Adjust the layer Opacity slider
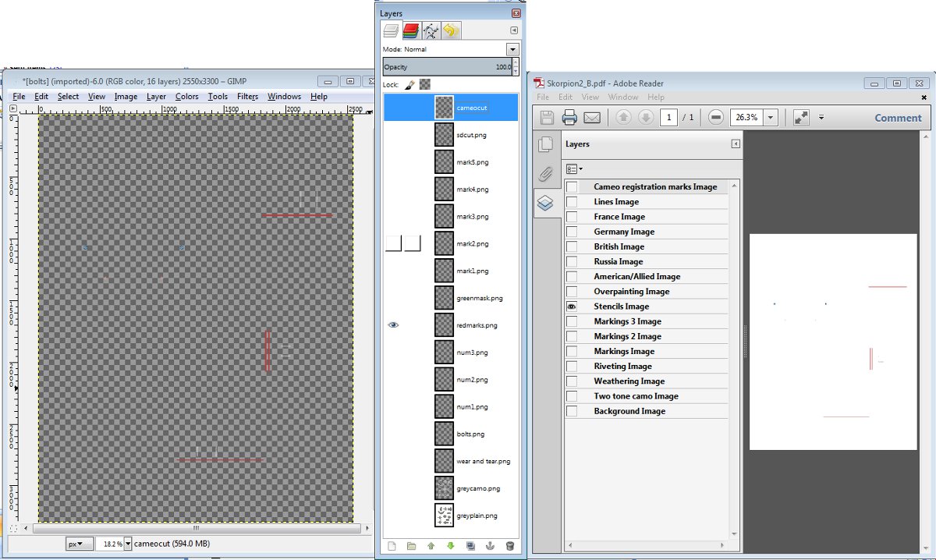 point(447,67)
